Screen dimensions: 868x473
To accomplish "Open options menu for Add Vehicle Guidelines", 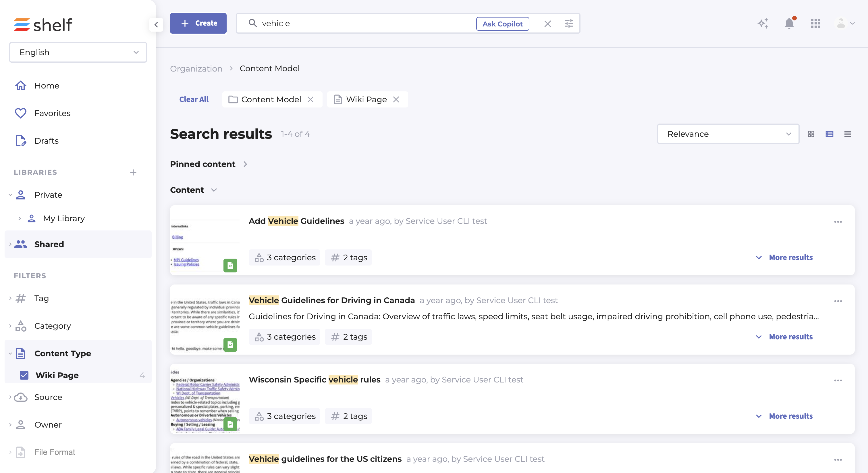I will pos(838,222).
